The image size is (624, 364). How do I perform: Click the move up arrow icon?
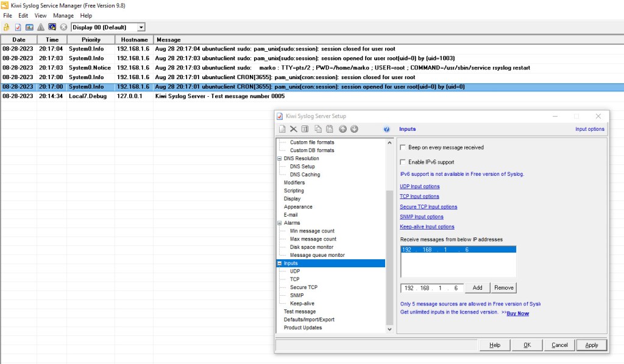[x=342, y=129]
